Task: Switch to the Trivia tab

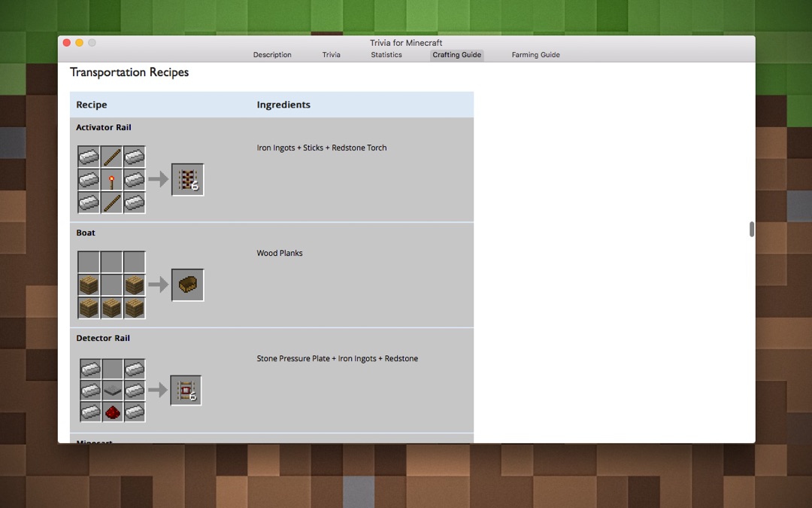Action: click(x=331, y=55)
